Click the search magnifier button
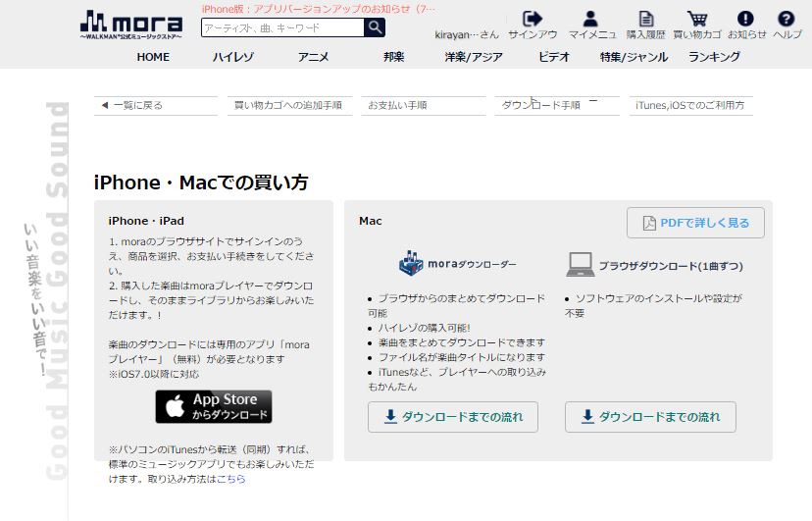Viewport: 812px width, 521px height. tap(375, 27)
